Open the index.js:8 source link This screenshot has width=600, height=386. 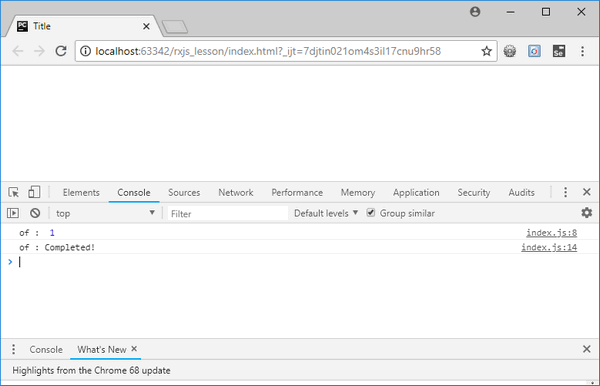click(551, 233)
